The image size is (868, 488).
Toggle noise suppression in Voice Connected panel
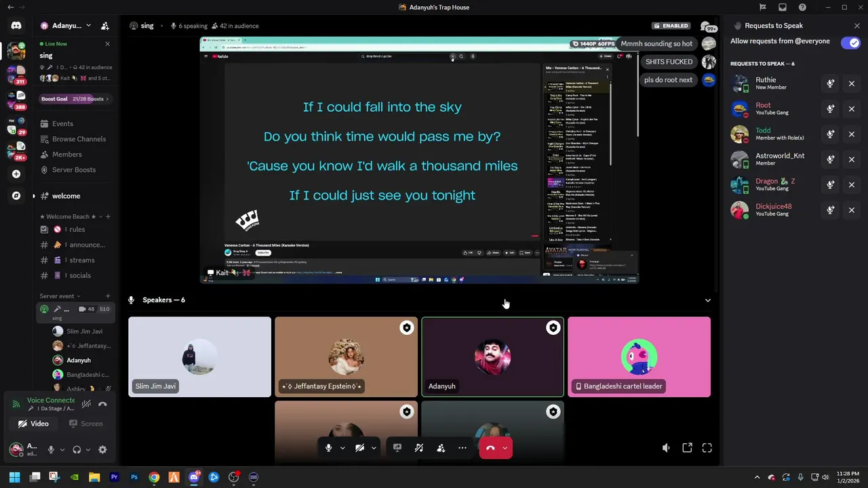click(86, 404)
